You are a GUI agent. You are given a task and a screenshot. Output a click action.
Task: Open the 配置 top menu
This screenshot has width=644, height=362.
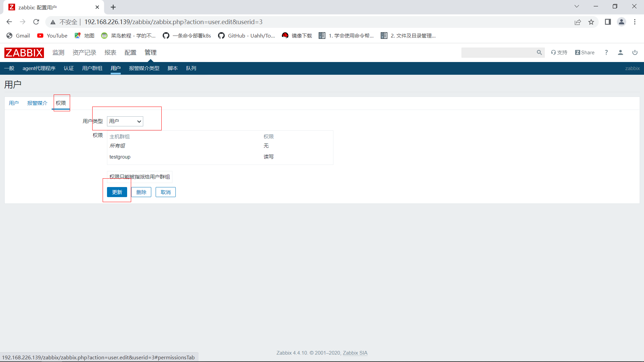(x=130, y=53)
